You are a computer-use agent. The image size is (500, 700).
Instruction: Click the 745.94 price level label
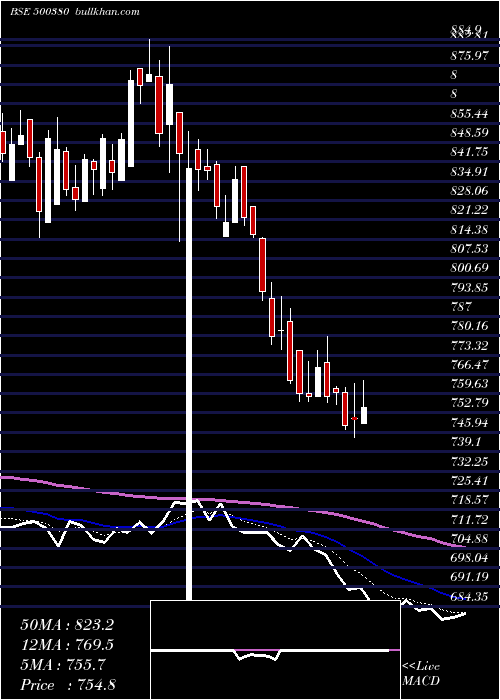tap(469, 422)
